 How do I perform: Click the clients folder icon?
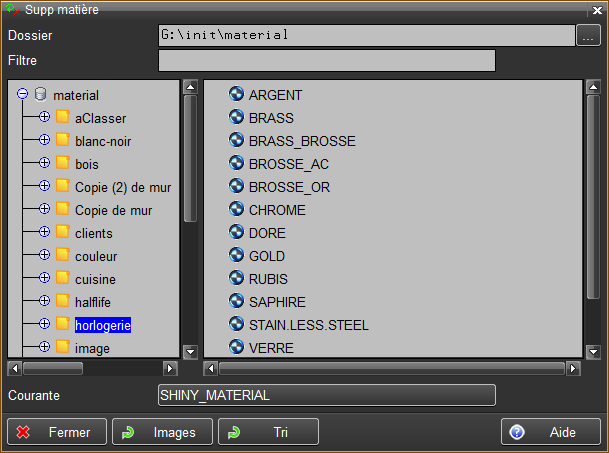pos(63,232)
